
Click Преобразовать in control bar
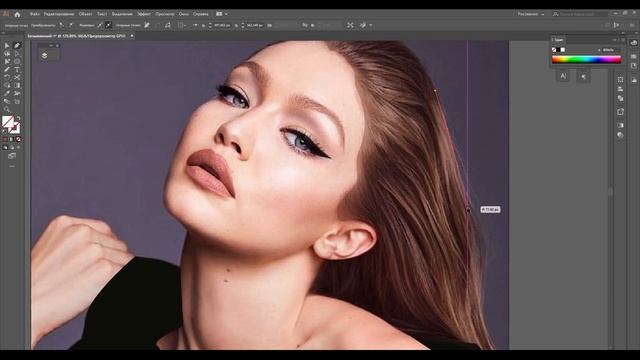43,25
